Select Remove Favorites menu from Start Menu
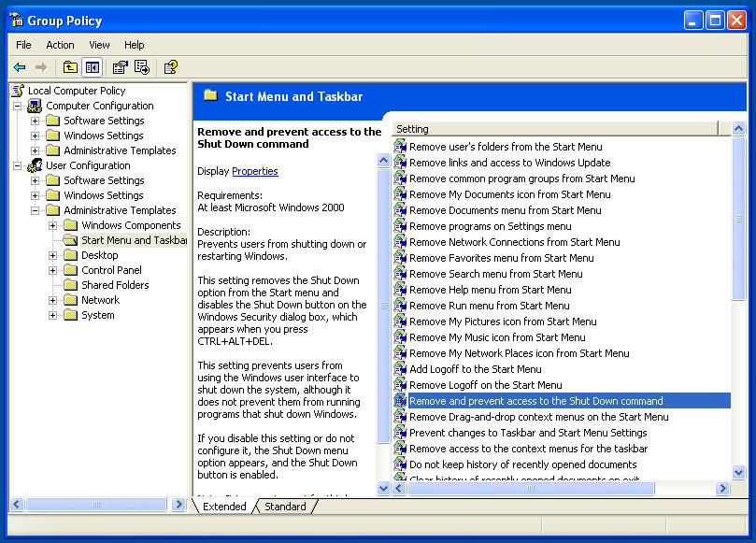The image size is (756, 543). [x=502, y=258]
